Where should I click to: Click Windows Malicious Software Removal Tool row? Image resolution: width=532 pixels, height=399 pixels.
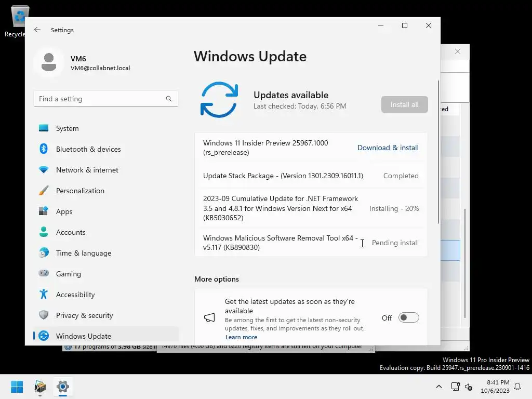pos(311,243)
